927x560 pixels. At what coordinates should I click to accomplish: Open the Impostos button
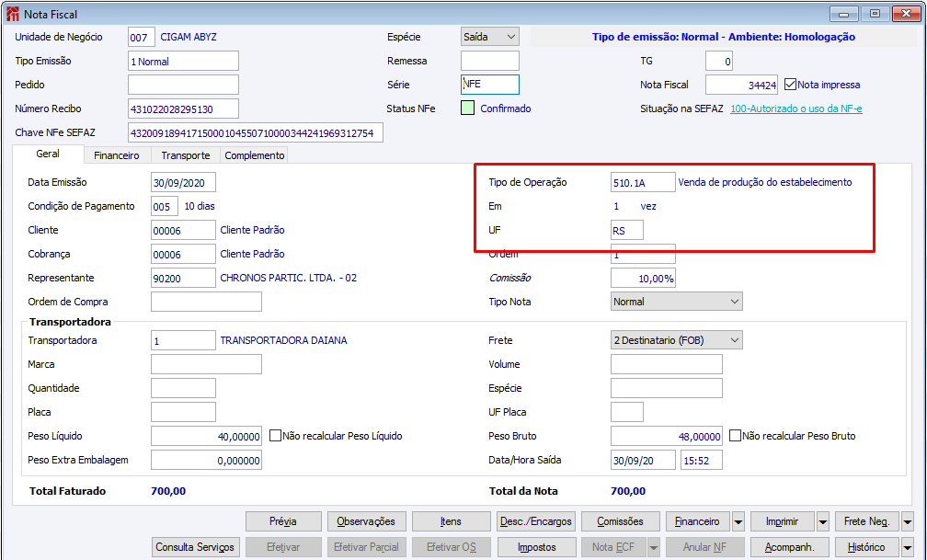(x=536, y=547)
